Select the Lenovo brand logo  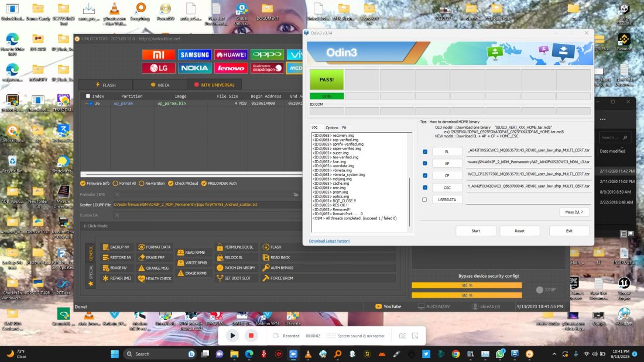(231, 68)
